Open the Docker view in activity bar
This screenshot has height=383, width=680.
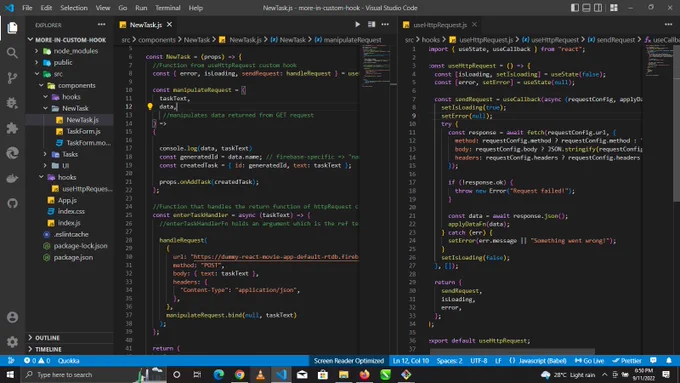[12, 178]
